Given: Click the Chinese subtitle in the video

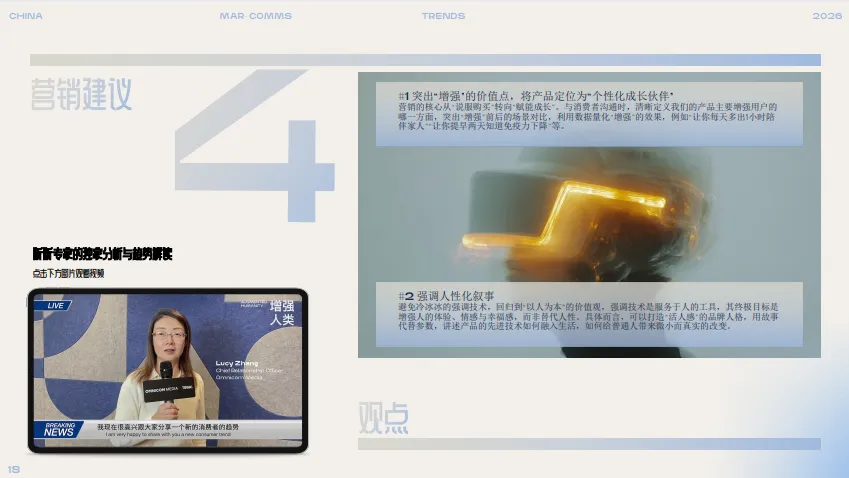Looking at the screenshot, I should 168,427.
